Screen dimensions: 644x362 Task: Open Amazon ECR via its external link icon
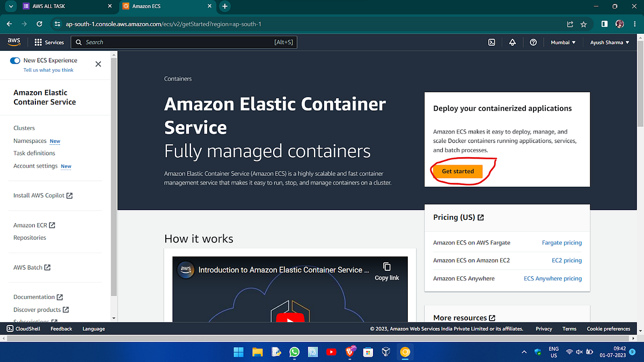pyautogui.click(x=52, y=225)
